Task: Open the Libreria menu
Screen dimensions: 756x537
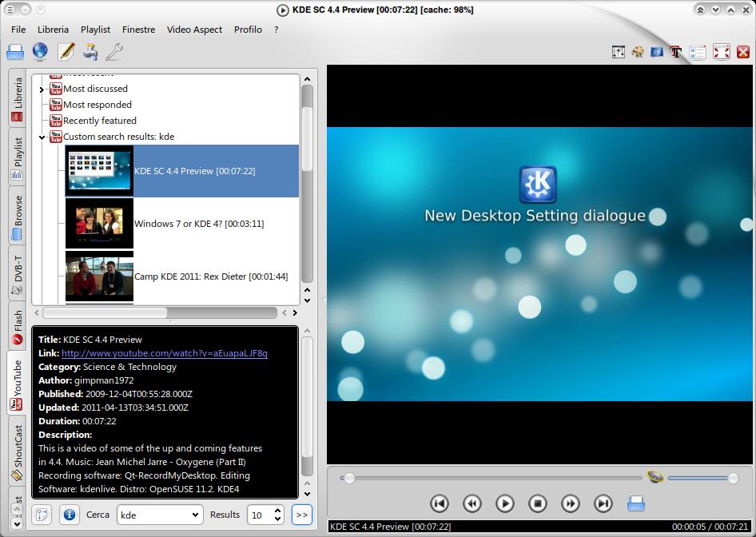Action: click(53, 30)
